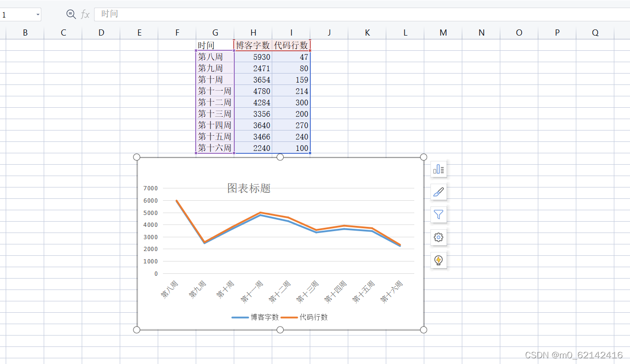Image resolution: width=630 pixels, height=364 pixels.
Task: Click the 代码行数 header cell
Action: coord(291,45)
